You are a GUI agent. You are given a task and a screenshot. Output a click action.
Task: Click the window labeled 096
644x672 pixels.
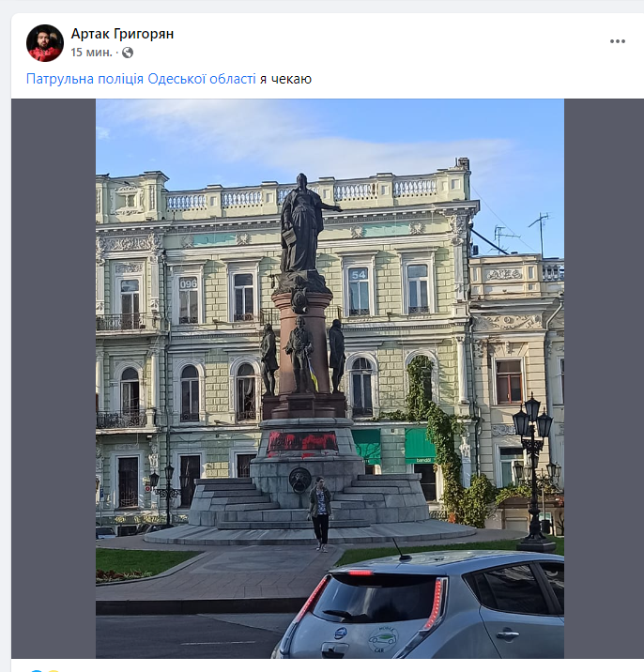(189, 301)
